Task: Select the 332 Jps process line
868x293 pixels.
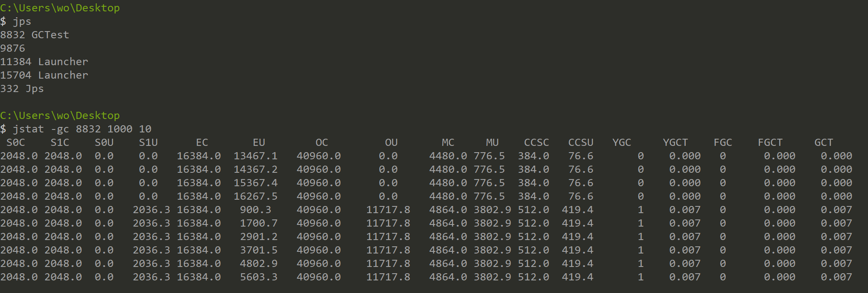Action: (22, 89)
